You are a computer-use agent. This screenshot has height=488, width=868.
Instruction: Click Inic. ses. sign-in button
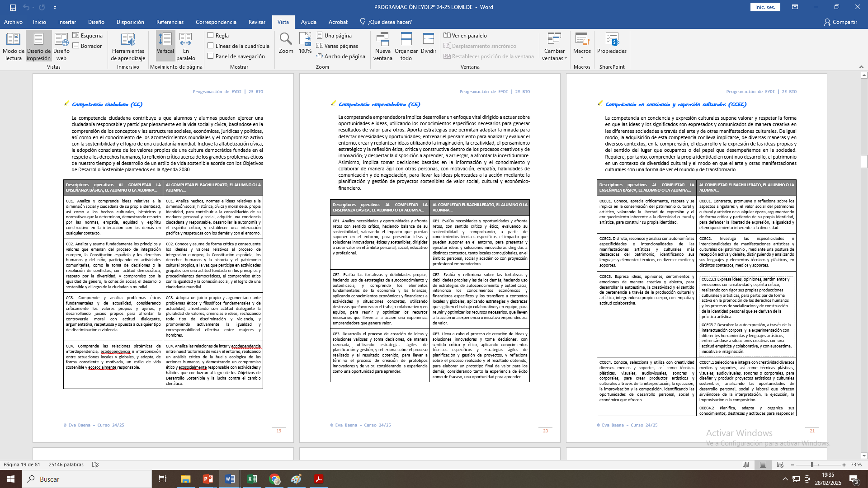click(x=765, y=7)
